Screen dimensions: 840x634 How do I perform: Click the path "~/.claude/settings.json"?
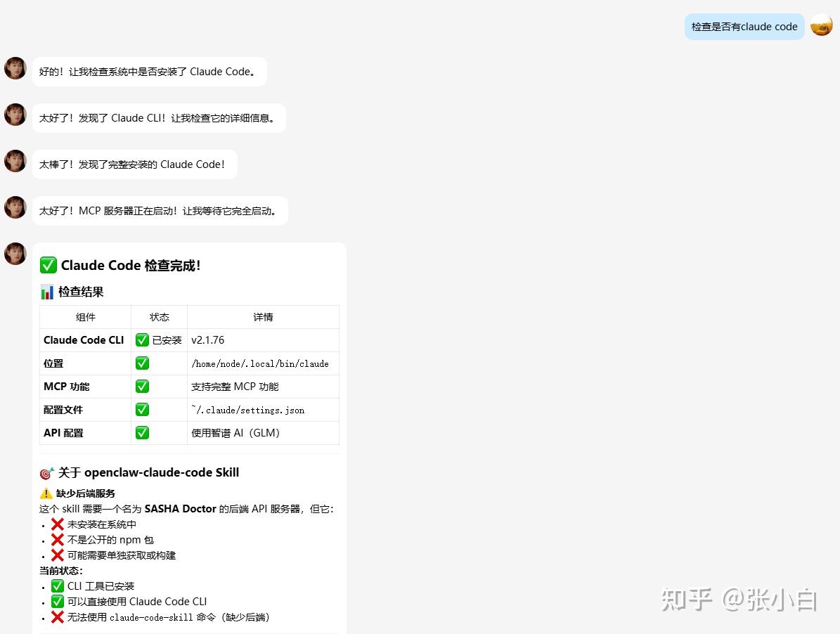(x=247, y=410)
